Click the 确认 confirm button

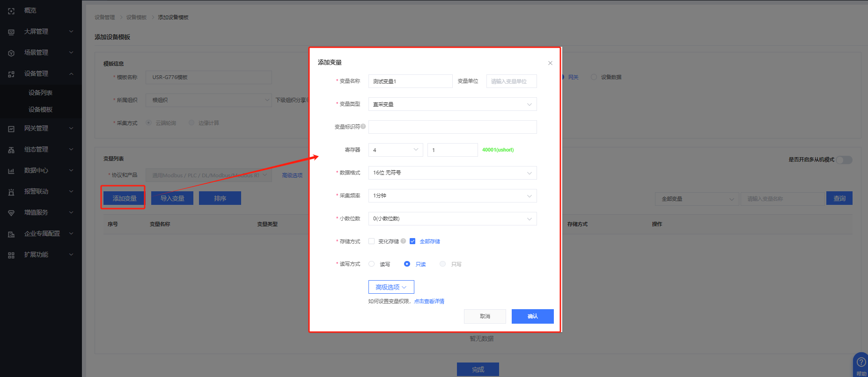point(532,316)
